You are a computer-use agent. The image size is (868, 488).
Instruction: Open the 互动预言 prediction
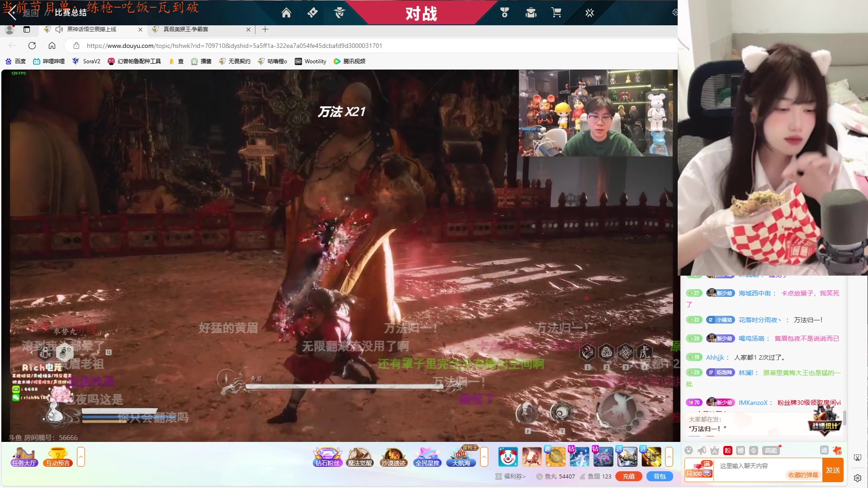(58, 457)
